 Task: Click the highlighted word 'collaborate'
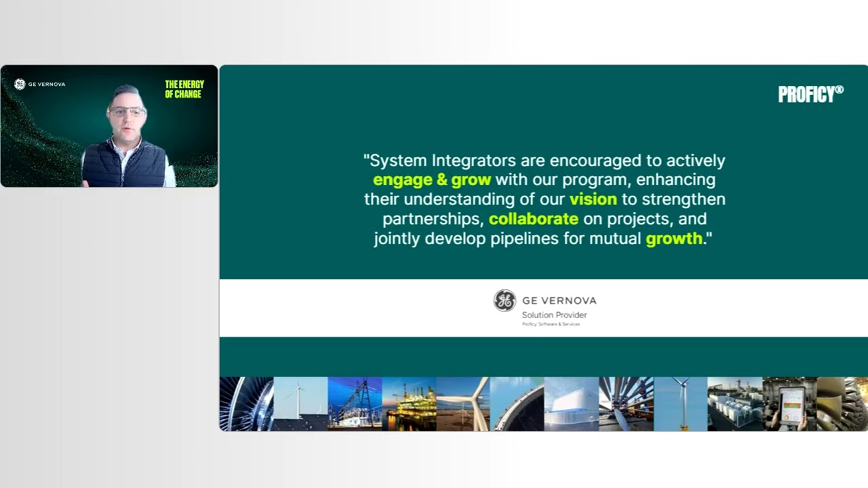coord(534,219)
